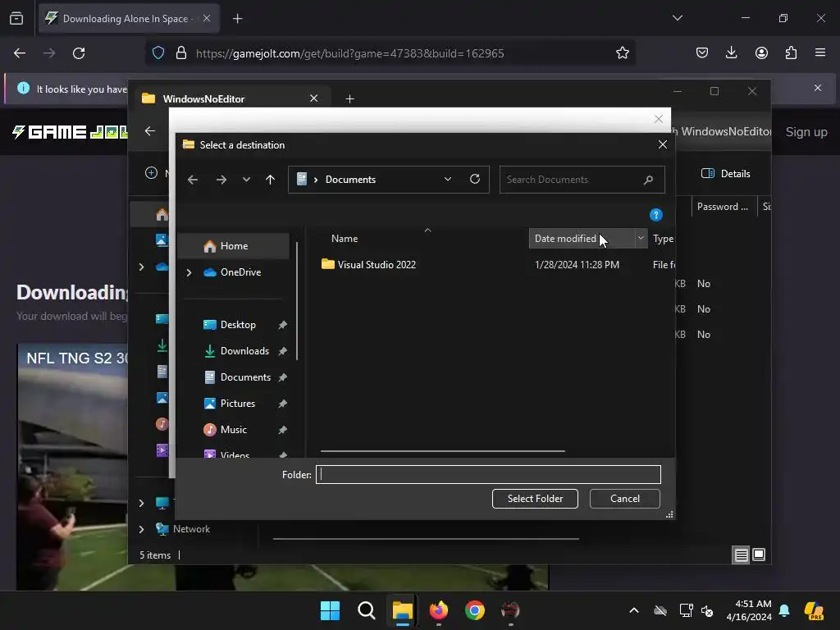Unpin Downloads using its pin icon

283,351
